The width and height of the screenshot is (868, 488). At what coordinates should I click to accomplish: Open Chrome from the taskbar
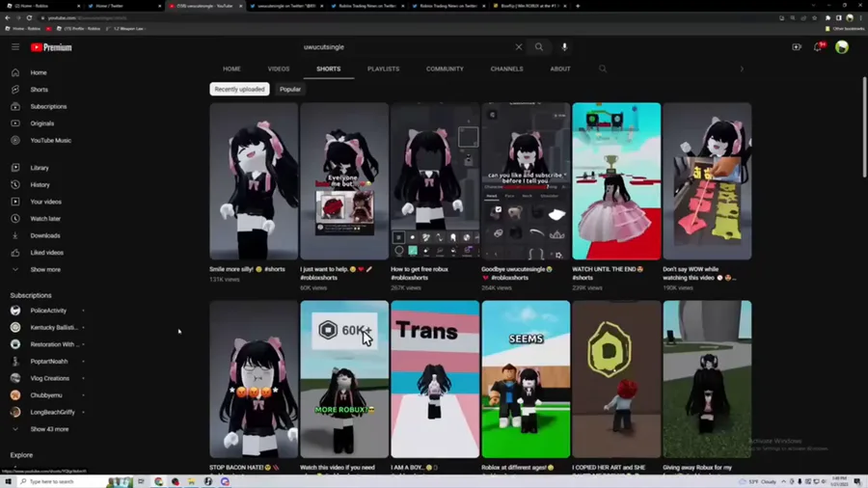[x=159, y=482]
